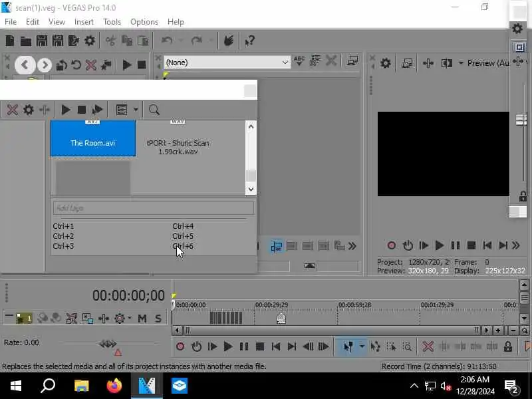Stop Explorer preview playback
Image resolution: width=532 pixels, height=399 pixels.
click(x=142, y=65)
